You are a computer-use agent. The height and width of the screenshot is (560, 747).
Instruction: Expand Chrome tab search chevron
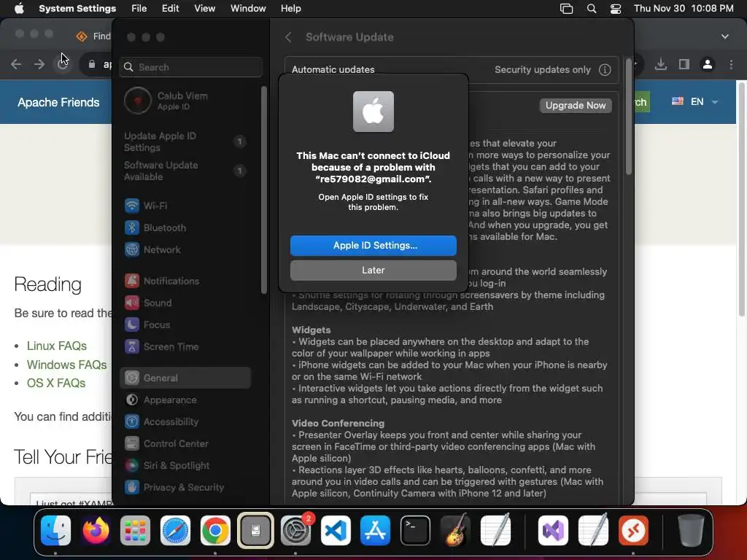tap(724, 36)
